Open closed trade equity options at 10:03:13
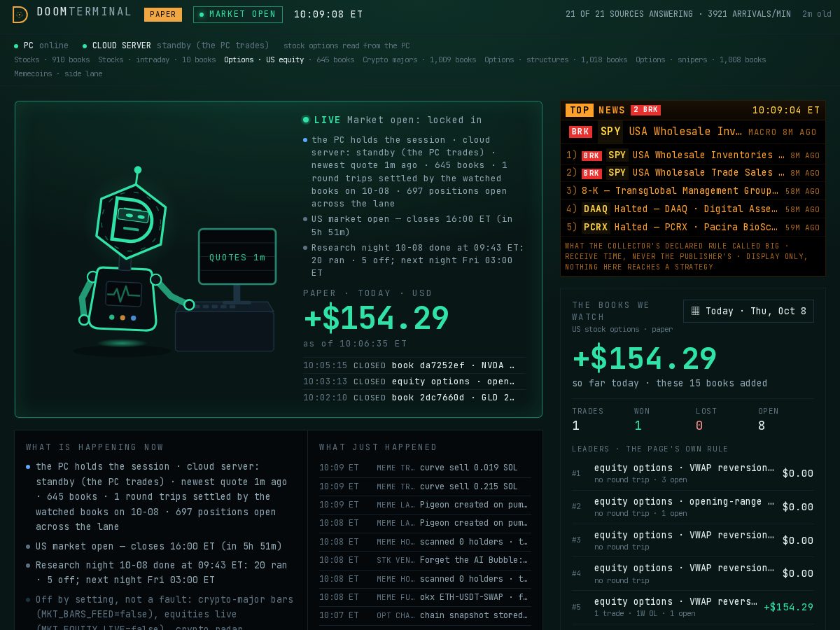The height and width of the screenshot is (630, 840). pos(414,381)
